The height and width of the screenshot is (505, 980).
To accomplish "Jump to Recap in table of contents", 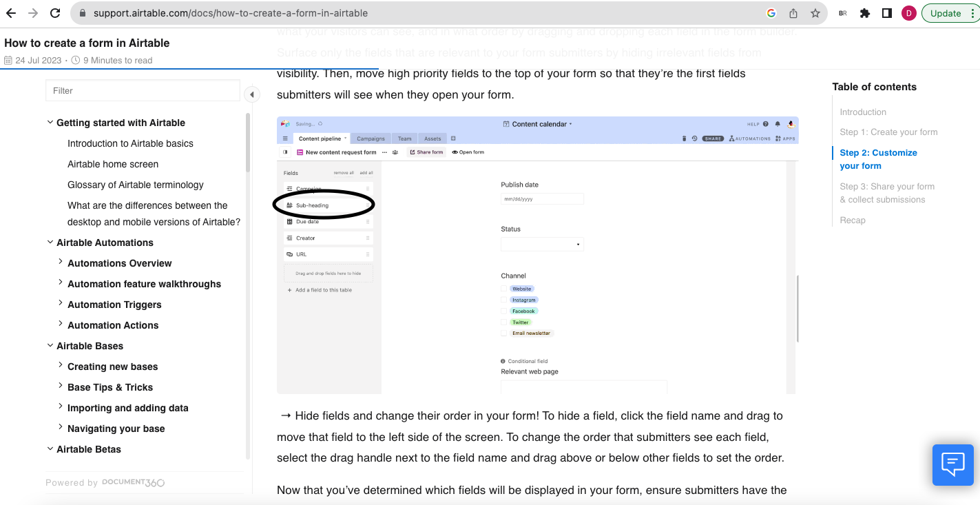I will [853, 220].
